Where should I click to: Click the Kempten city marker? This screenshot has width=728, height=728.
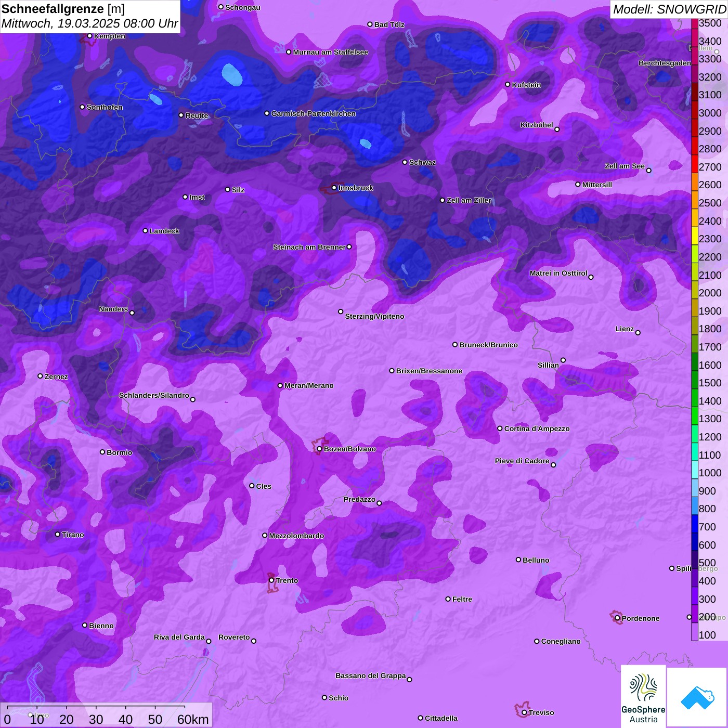[x=89, y=36]
